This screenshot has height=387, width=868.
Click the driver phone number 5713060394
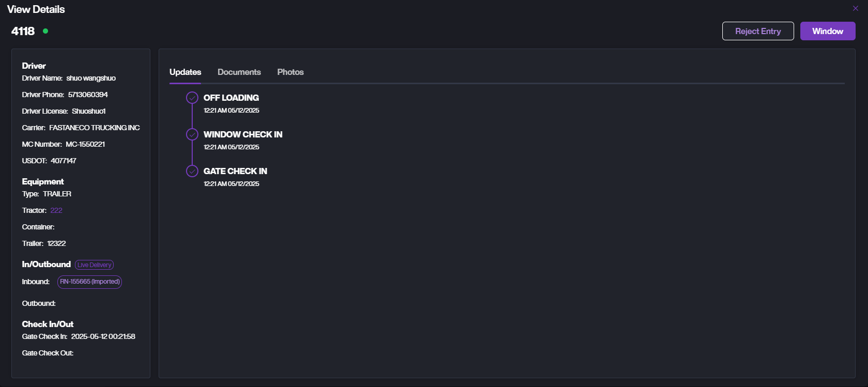[88, 95]
